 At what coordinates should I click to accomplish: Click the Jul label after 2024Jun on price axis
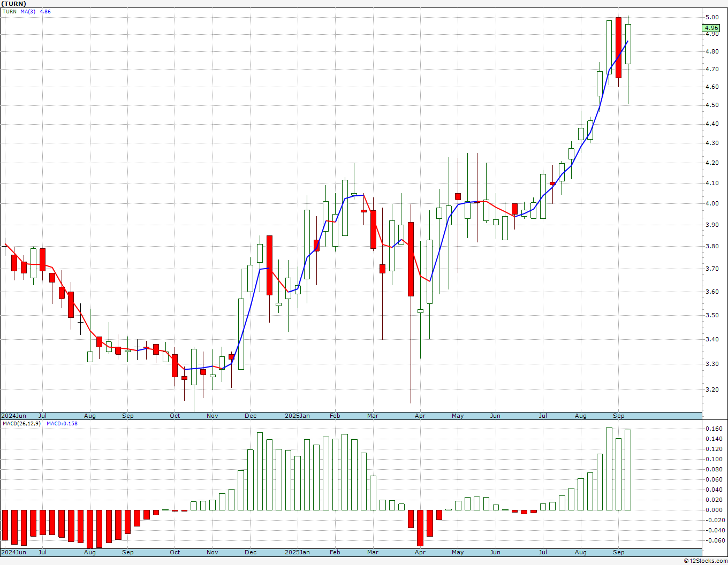coord(42,416)
